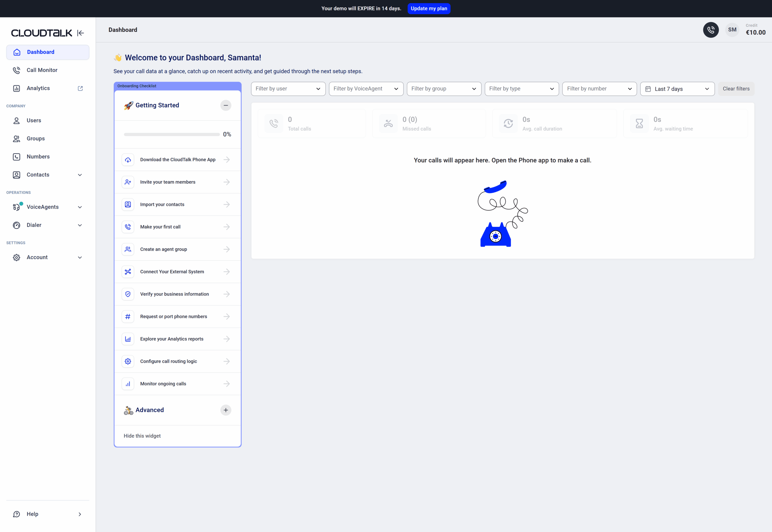
Task: Open Verify your business information step
Action: (x=178, y=294)
